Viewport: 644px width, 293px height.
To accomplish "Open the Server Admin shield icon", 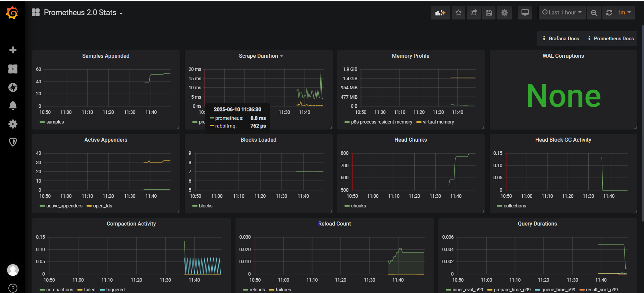I will click(13, 142).
